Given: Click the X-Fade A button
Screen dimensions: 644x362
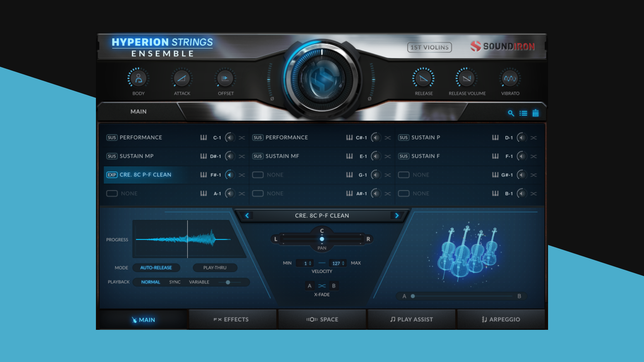Looking at the screenshot, I should [310, 286].
